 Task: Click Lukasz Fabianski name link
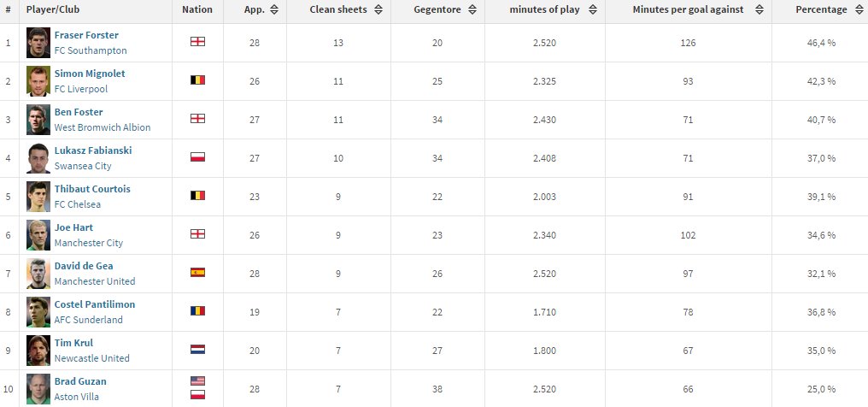pyautogui.click(x=93, y=150)
